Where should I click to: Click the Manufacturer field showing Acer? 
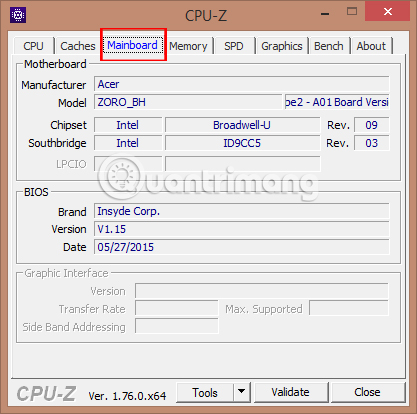coord(242,84)
